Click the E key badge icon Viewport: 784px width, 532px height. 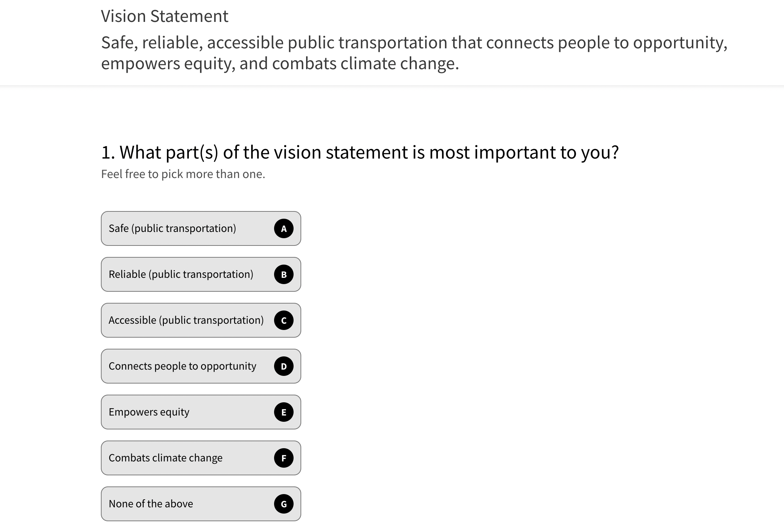pos(284,412)
